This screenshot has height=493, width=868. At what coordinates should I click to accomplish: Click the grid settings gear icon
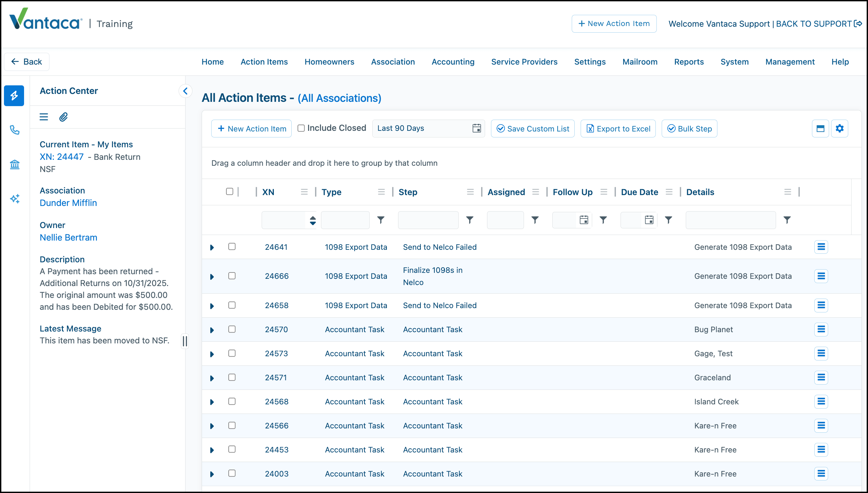coord(840,129)
